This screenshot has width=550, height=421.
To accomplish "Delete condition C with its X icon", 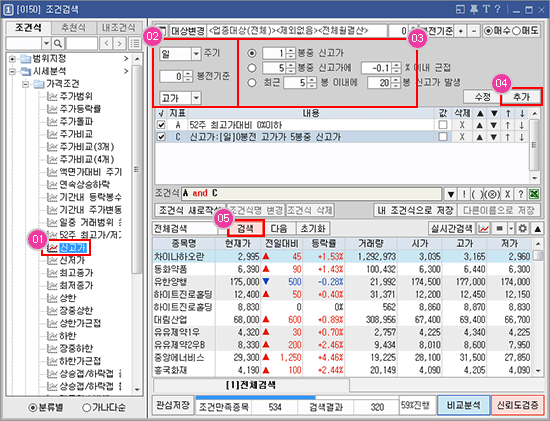I will [x=462, y=137].
